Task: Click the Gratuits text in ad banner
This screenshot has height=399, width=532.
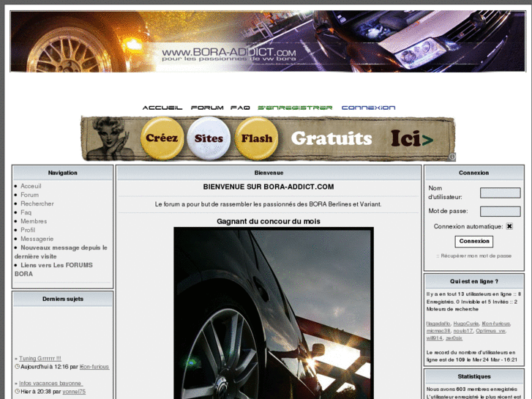Action: 331,138
